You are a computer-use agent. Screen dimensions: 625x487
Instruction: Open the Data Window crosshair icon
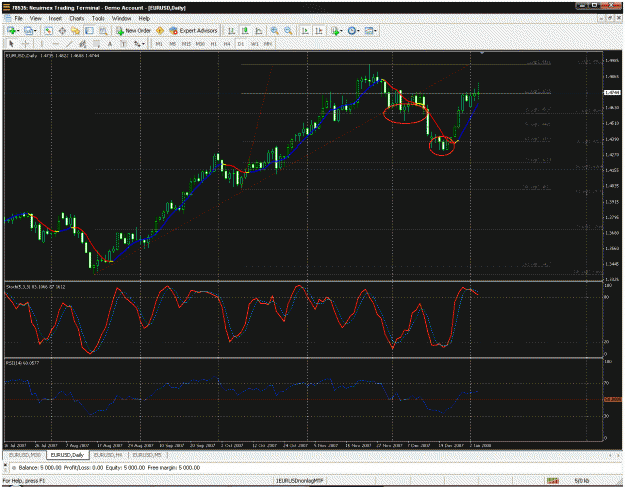point(62,31)
